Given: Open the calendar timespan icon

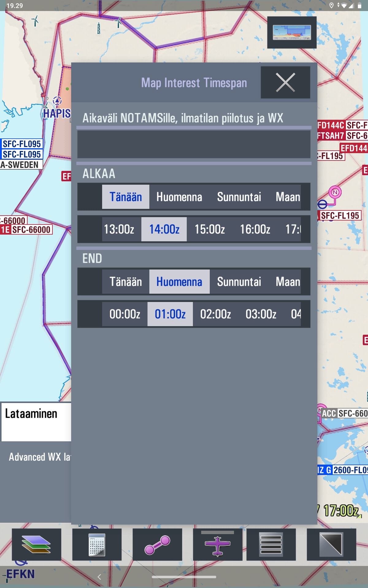Looking at the screenshot, I should (97, 545).
